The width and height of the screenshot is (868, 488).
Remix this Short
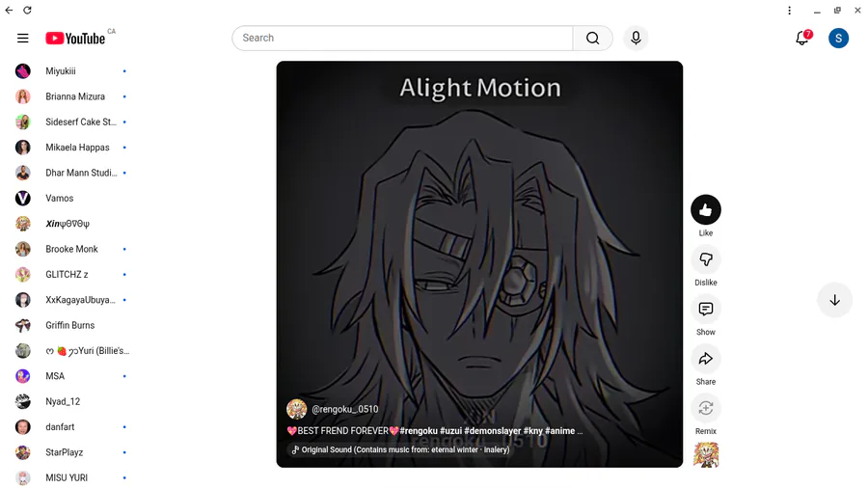706,409
